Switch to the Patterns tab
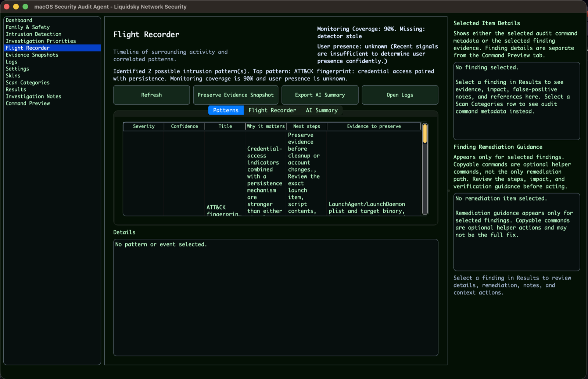The width and height of the screenshot is (588, 379). coord(226,110)
